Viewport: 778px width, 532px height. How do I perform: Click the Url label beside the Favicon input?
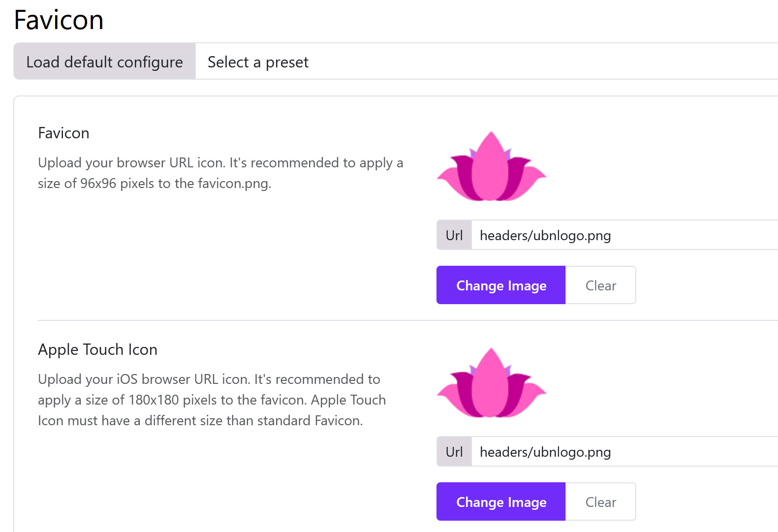[454, 235]
